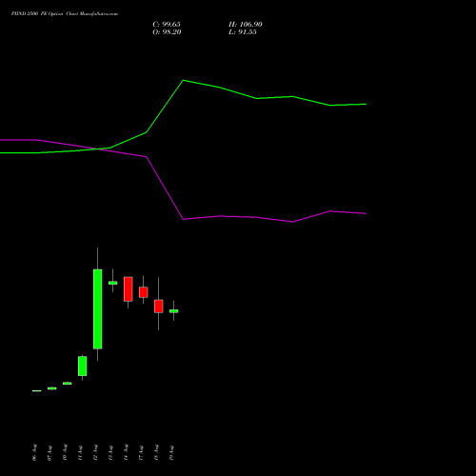Click the 18 Aug date axis label
The height and width of the screenshot is (476, 476).
point(156,452)
